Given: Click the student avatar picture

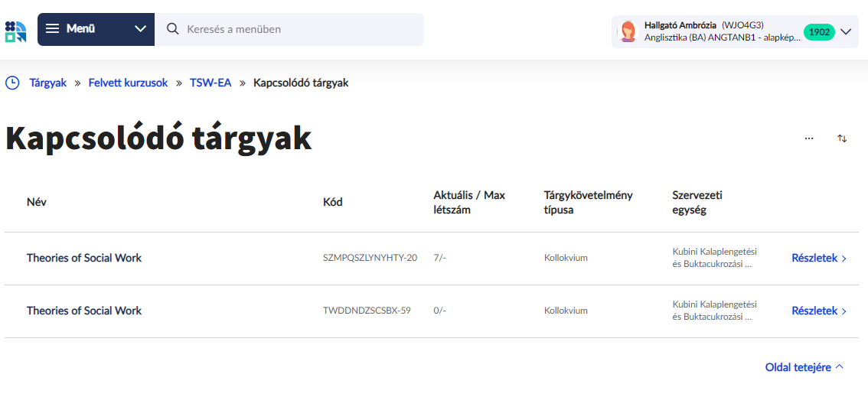Looking at the screenshot, I should (628, 32).
